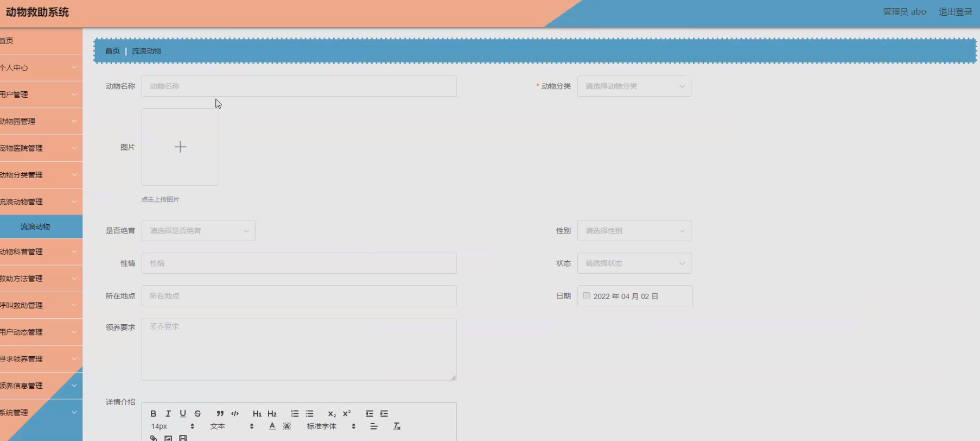Apply subscript formatting
This screenshot has width=980, height=441.
tap(332, 414)
